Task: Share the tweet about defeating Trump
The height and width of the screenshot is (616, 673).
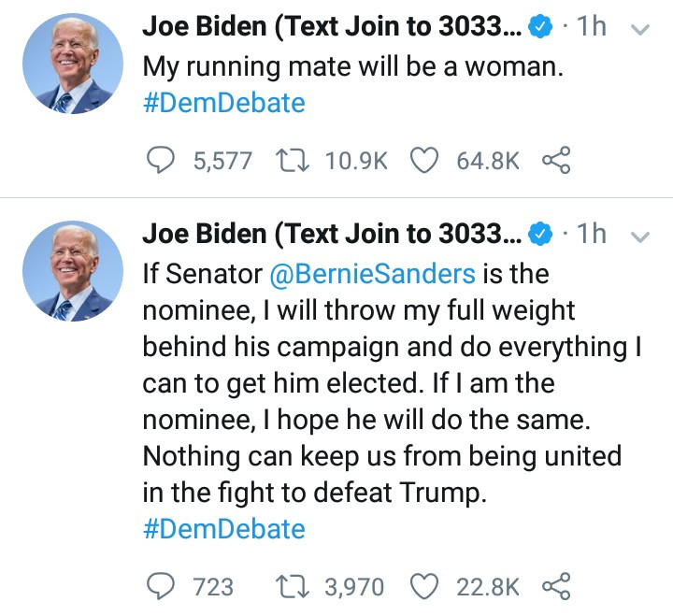Action: (556, 586)
